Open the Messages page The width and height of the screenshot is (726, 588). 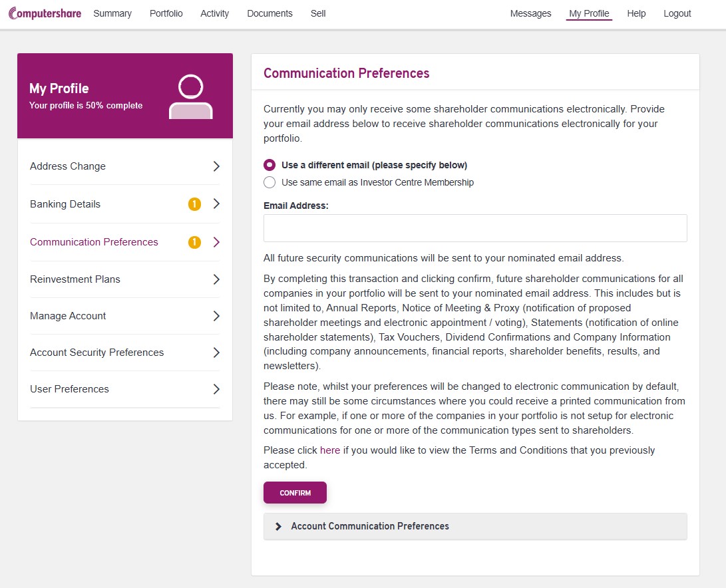coord(530,13)
